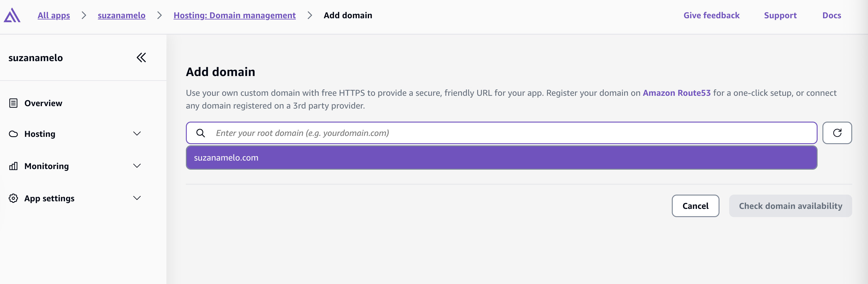Click Check domain availability

[x=791, y=206]
